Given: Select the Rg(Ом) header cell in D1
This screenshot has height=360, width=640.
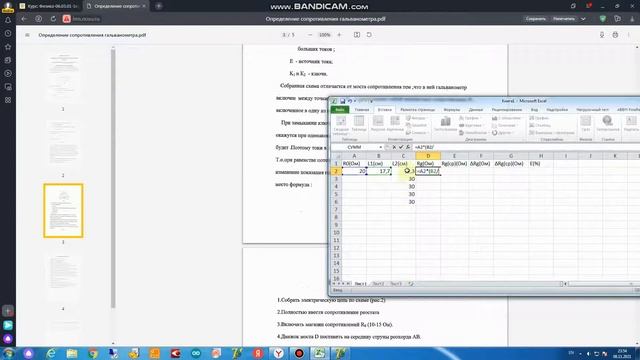Looking at the screenshot, I should click(x=428, y=163).
